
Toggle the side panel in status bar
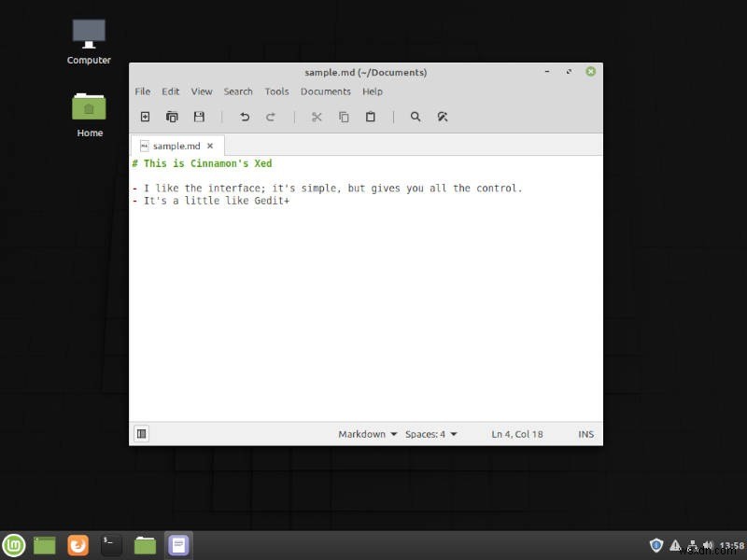[141, 433]
